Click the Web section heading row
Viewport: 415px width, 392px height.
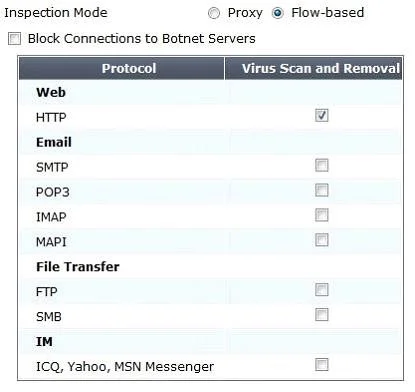tap(211, 92)
